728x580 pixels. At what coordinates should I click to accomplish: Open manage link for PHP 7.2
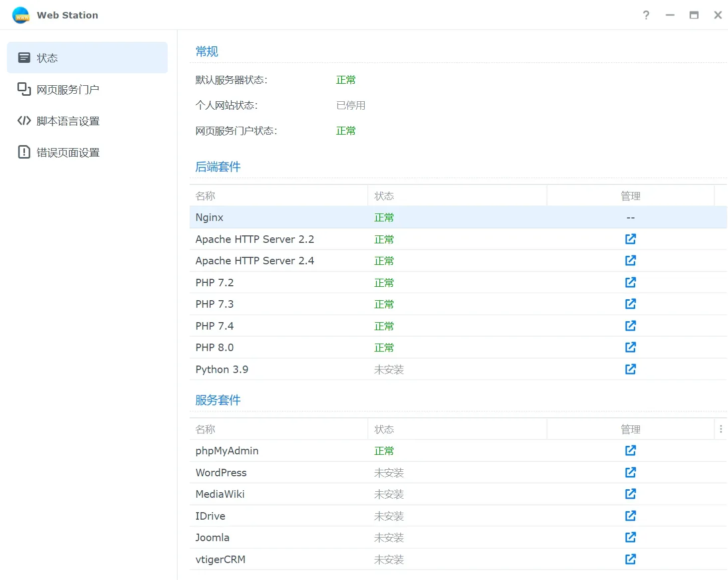click(x=630, y=282)
